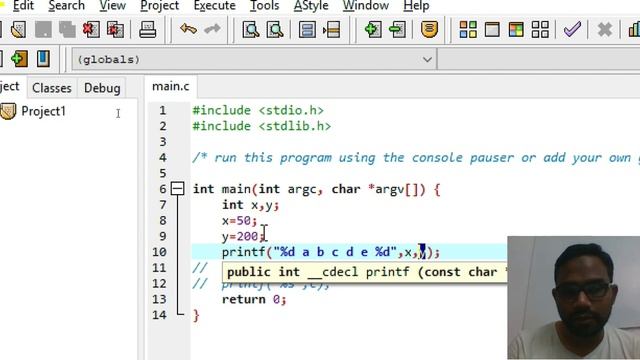
Task: Click the printf signature tooltip
Action: click(365, 272)
